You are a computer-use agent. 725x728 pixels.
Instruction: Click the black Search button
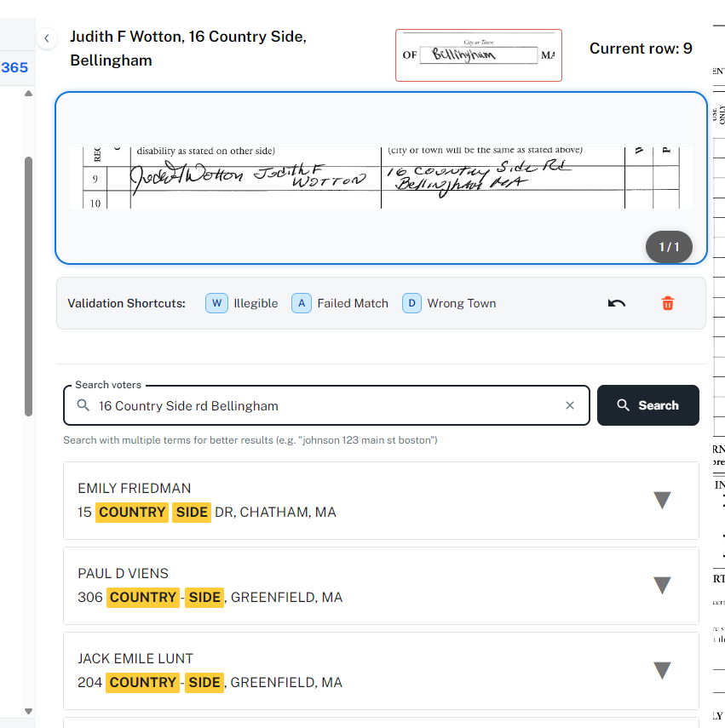(647, 405)
